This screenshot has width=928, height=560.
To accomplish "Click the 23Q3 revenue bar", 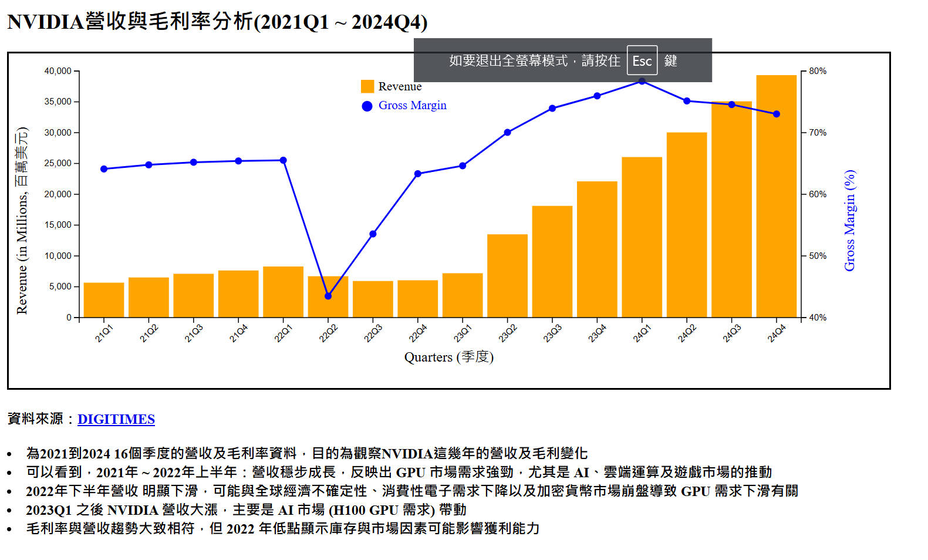I will 552,262.
